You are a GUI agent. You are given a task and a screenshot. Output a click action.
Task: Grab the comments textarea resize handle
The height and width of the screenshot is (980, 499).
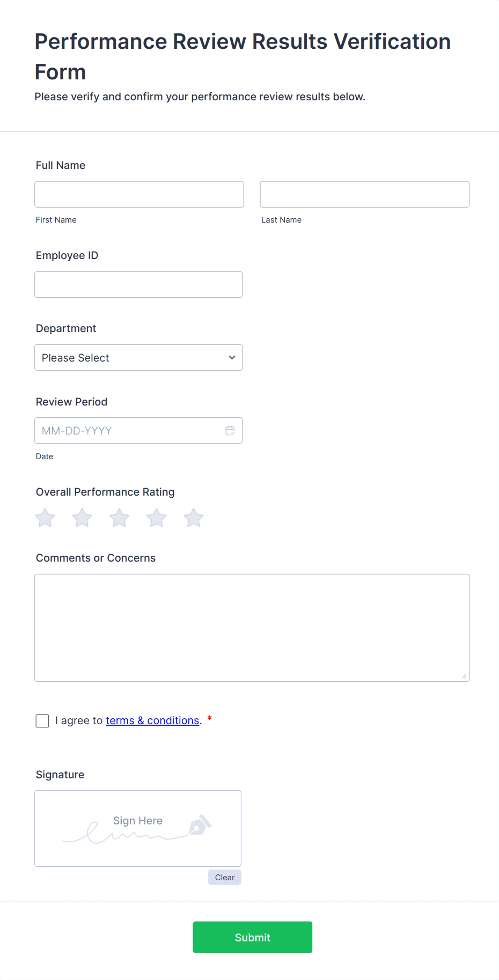click(x=464, y=676)
